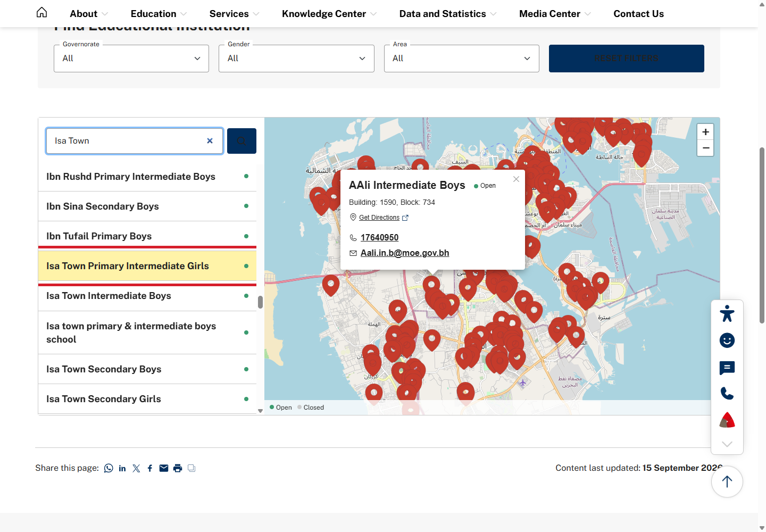766x532 pixels.
Task: Click the school list scrollbar thumb
Action: click(x=260, y=302)
